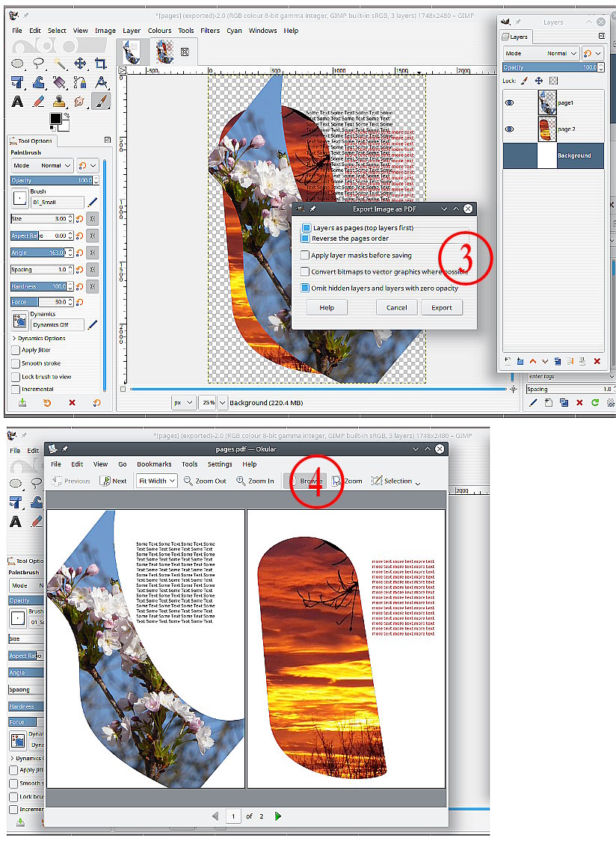Click the Next button in Okular toolbar

click(x=114, y=481)
